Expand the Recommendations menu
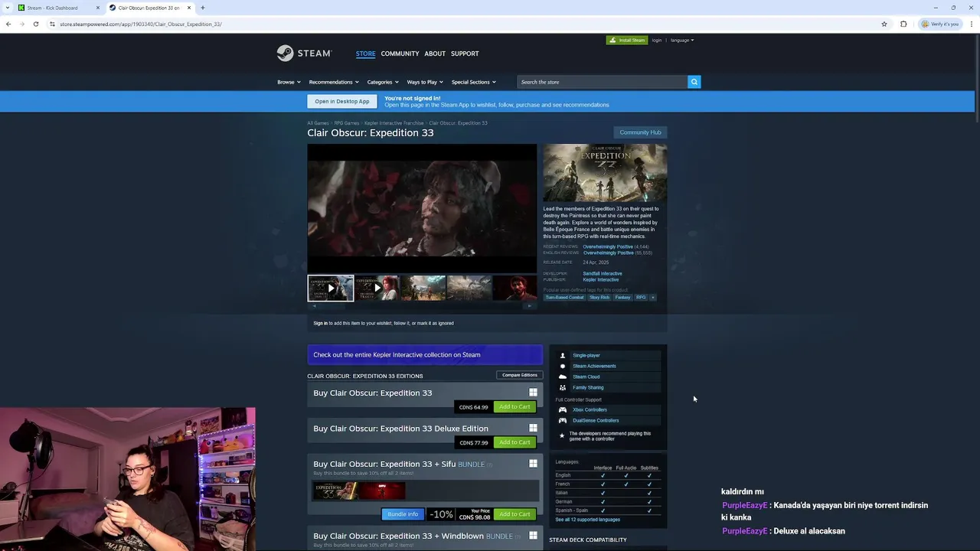The width and height of the screenshot is (980, 551). tap(334, 82)
